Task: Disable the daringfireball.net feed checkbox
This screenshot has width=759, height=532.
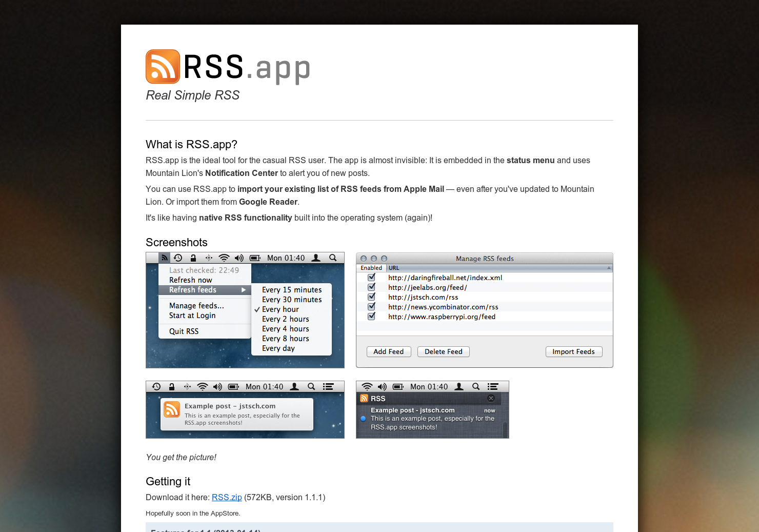Action: point(371,277)
